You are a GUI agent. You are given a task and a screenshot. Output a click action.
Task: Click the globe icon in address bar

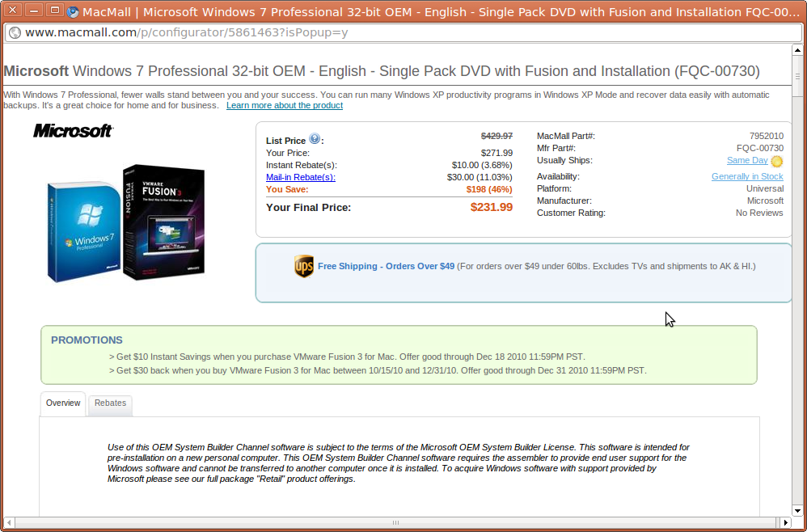tap(15, 32)
